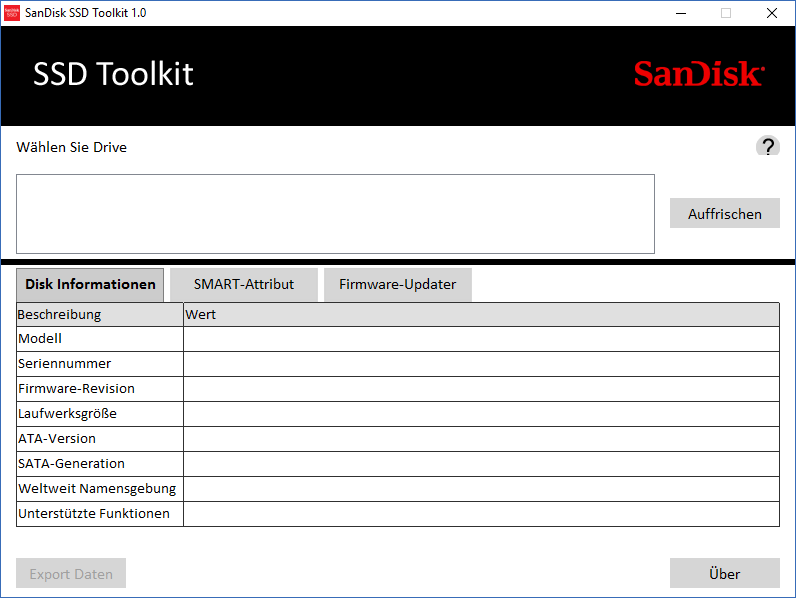
Task: Select the drive list box
Action: tap(335, 214)
